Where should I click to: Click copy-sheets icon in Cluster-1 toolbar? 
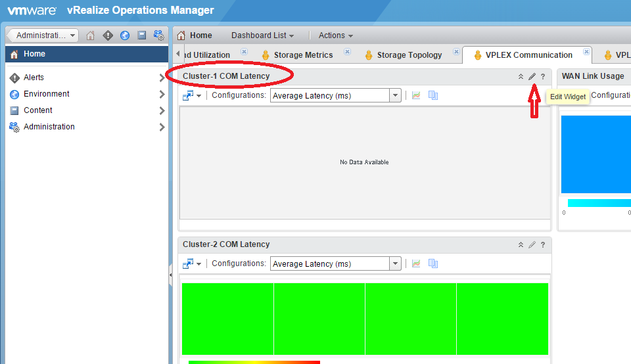click(x=433, y=95)
